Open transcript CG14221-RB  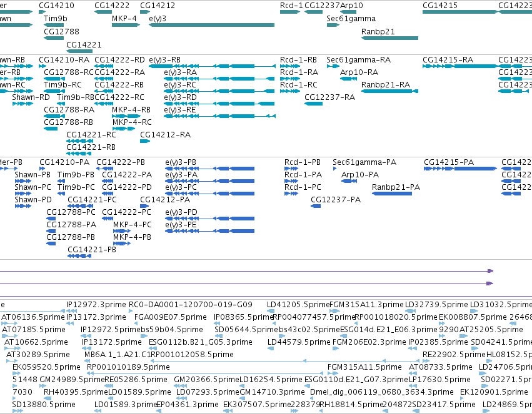tap(91, 148)
